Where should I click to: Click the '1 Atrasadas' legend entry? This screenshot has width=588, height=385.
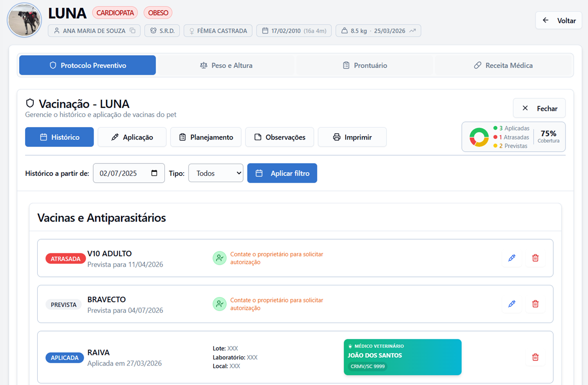pos(511,137)
